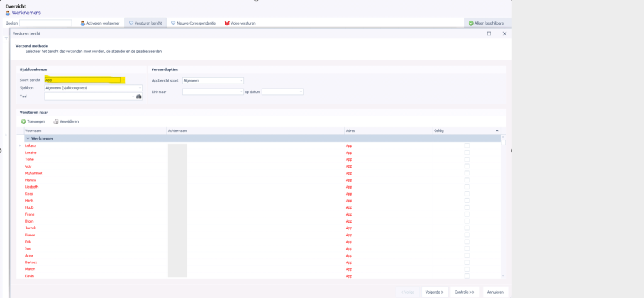Viewport: 644px width, 298px height.
Task: Click the binoculars icon beside Taal field
Action: click(x=139, y=97)
